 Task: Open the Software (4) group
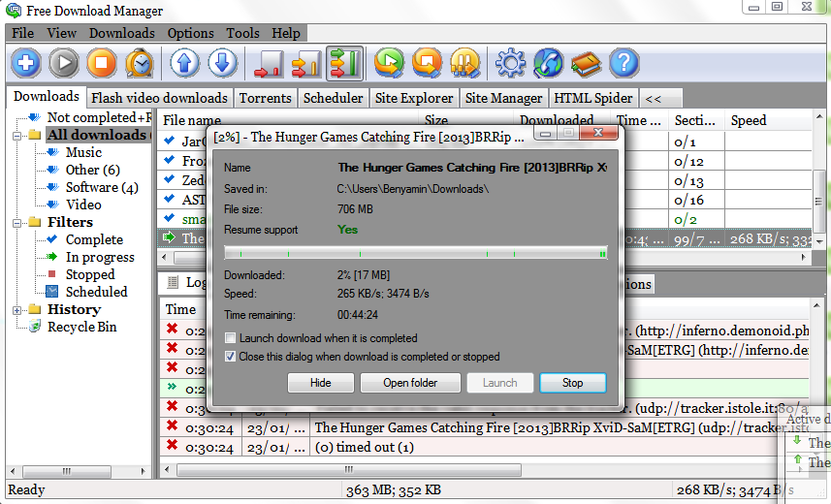tap(102, 188)
